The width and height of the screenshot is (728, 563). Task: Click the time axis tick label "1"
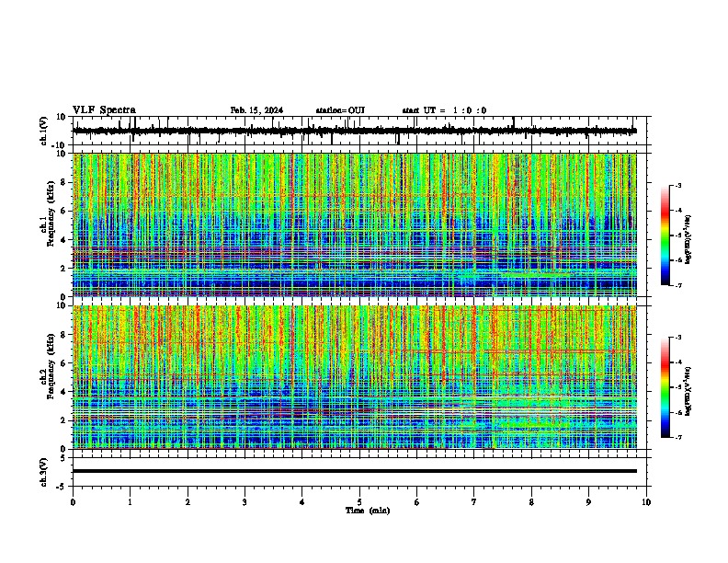[x=130, y=502]
